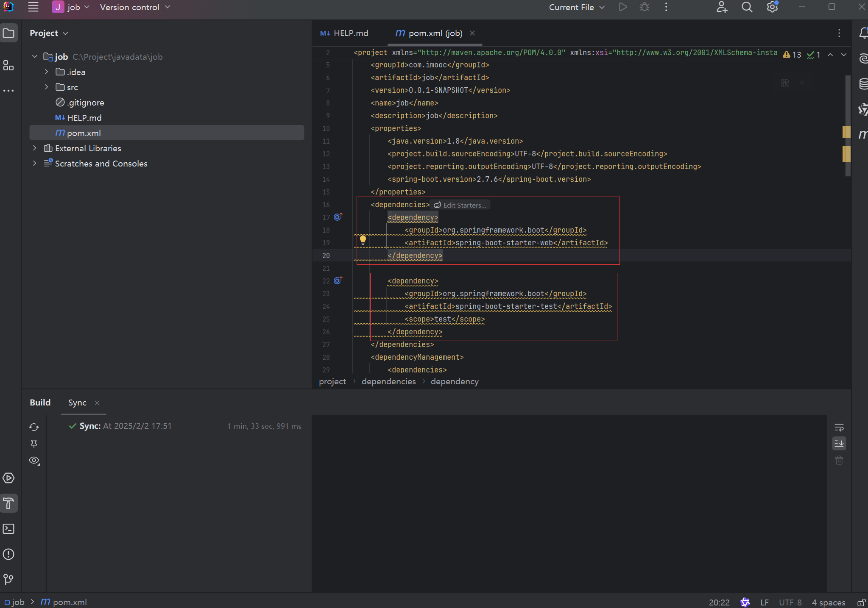The width and height of the screenshot is (868, 608).
Task: Open the Build hammer tool window
Action: (x=8, y=503)
